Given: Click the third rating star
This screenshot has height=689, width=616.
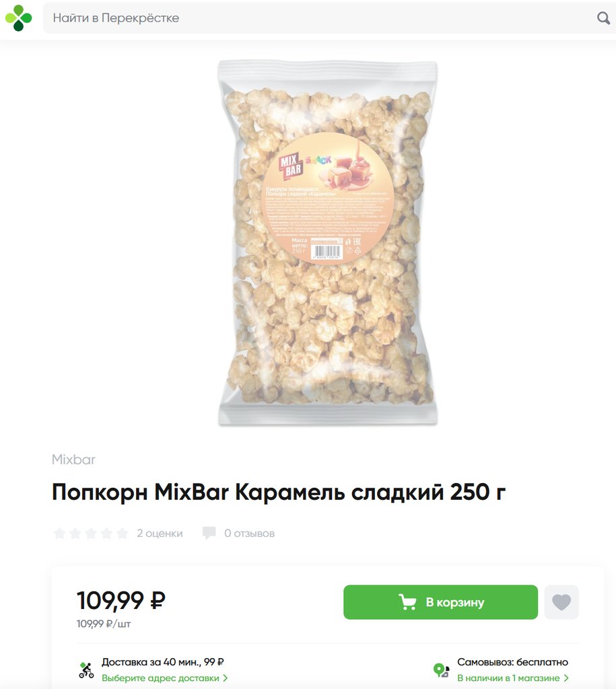Looking at the screenshot, I should [x=91, y=534].
